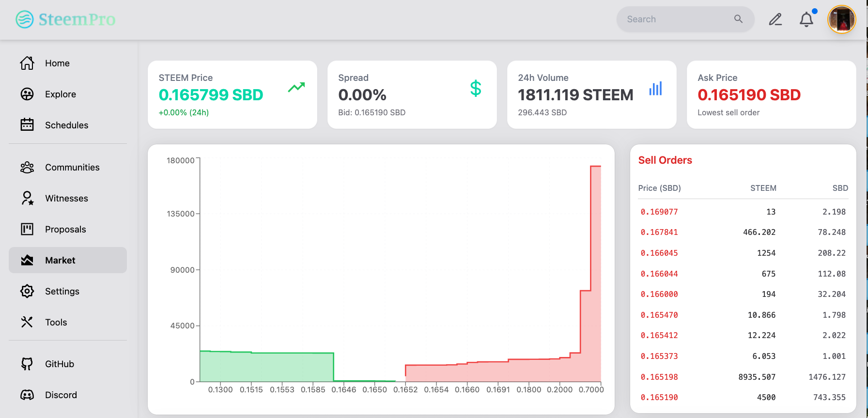
Task: Click the 296.443 SBD volume text
Action: (x=542, y=112)
